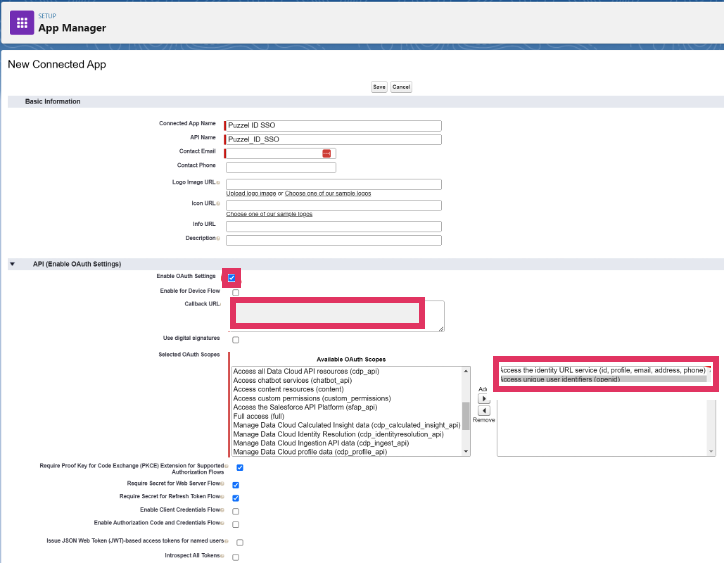Click the App Manager grid icon

click(x=22, y=22)
